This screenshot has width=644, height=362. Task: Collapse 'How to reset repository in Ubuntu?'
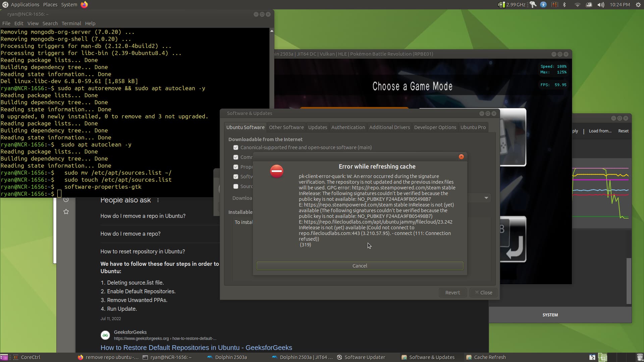coord(143,252)
